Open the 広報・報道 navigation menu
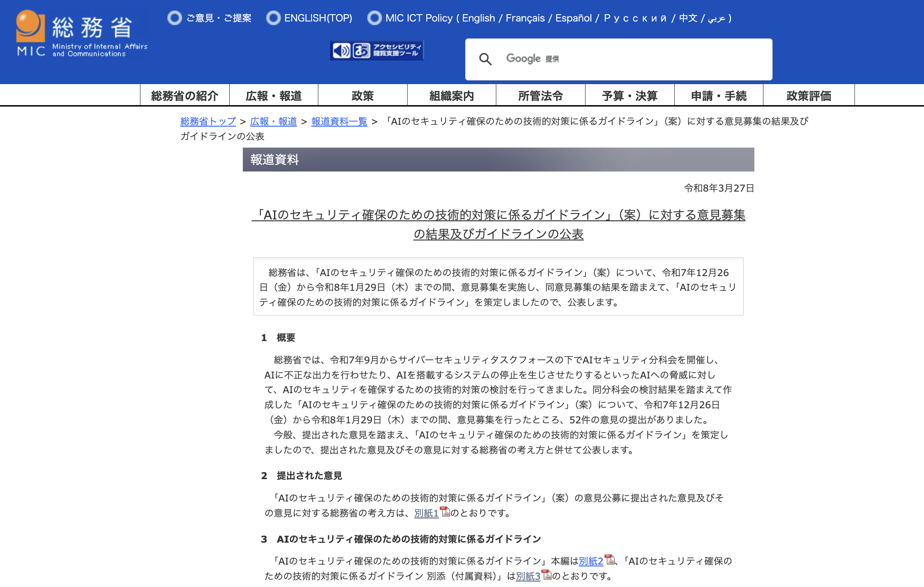 274,96
